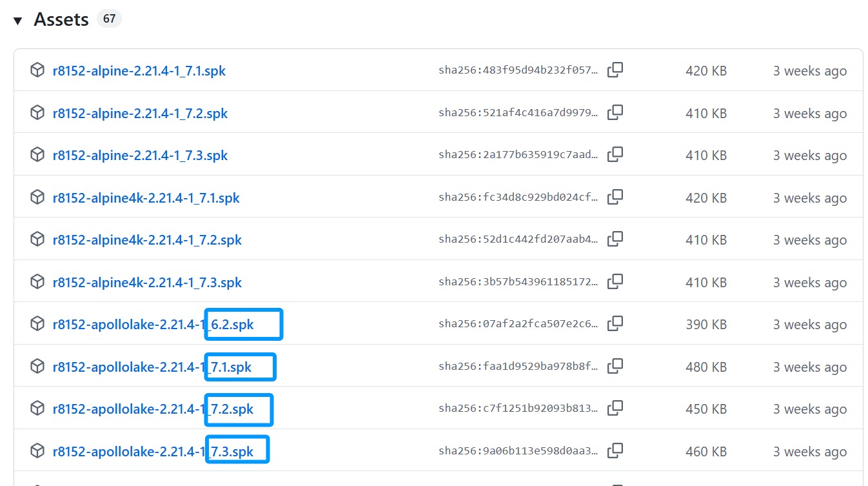
Task: Download r8152-alpine-2.21.4-1_7.3.spk
Action: coord(140,156)
